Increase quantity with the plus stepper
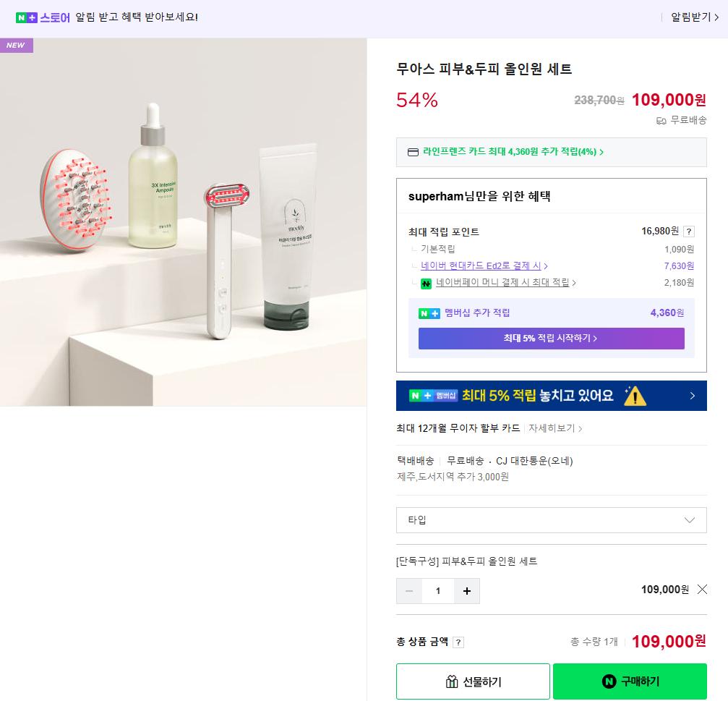728x701 pixels. pyautogui.click(x=467, y=590)
